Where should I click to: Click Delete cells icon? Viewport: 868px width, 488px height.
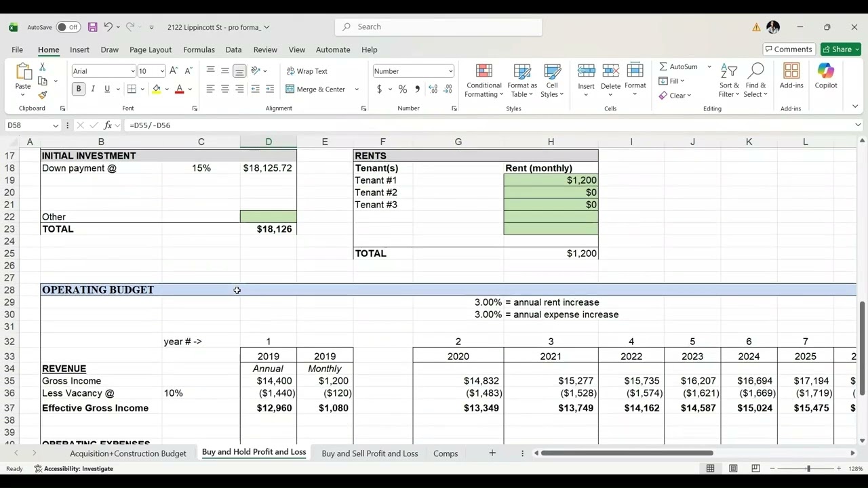click(610, 70)
